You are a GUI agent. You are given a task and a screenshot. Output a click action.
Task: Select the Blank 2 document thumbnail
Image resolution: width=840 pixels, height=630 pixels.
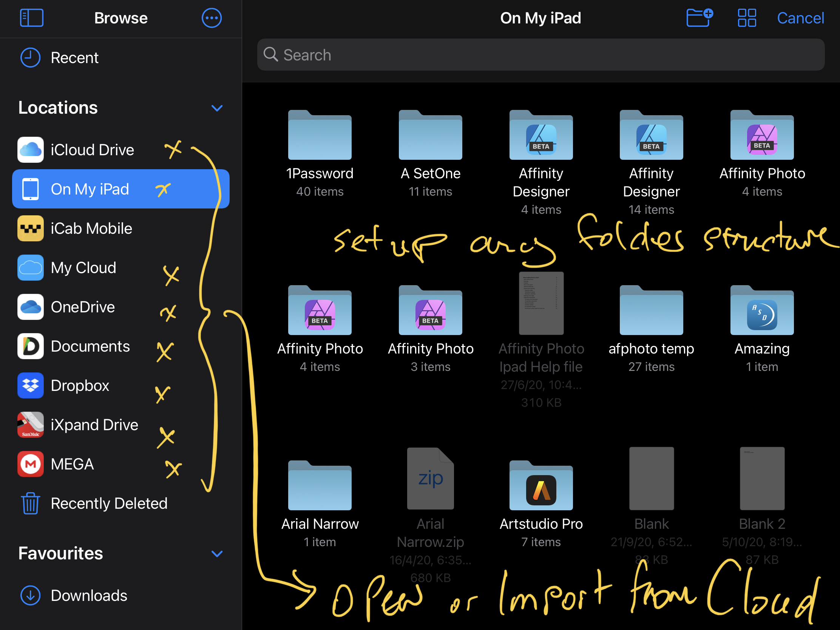pos(762,479)
